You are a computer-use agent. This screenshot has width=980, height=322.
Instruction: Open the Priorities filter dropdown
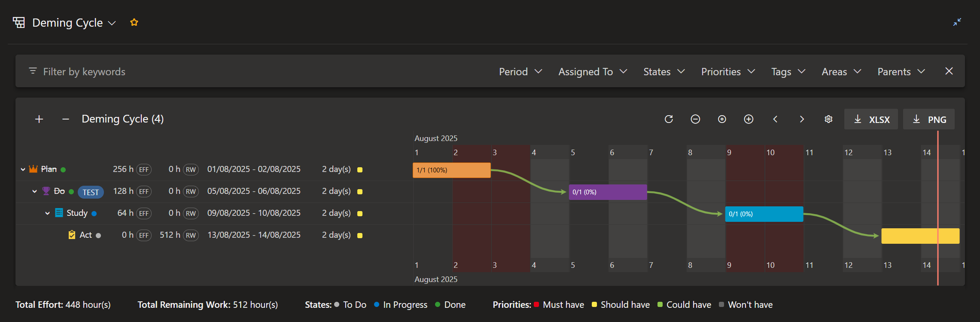[728, 71]
